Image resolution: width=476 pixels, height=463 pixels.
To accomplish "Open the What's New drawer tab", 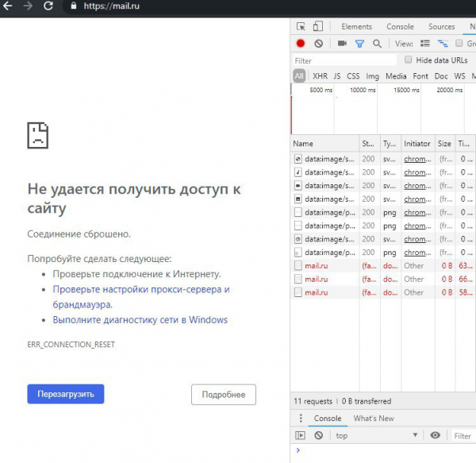I will (x=374, y=419).
